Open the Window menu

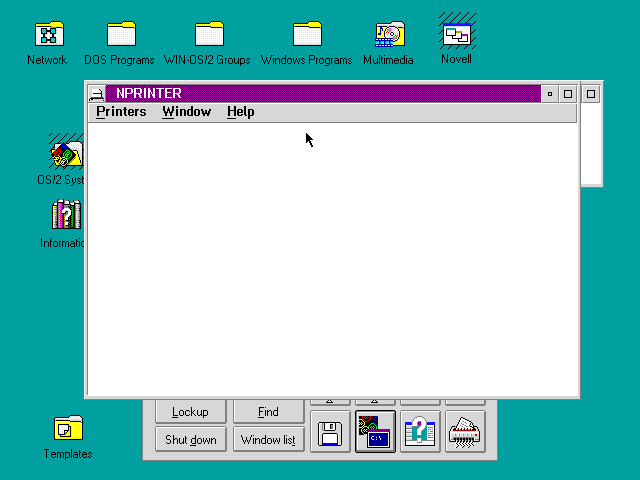pos(187,112)
